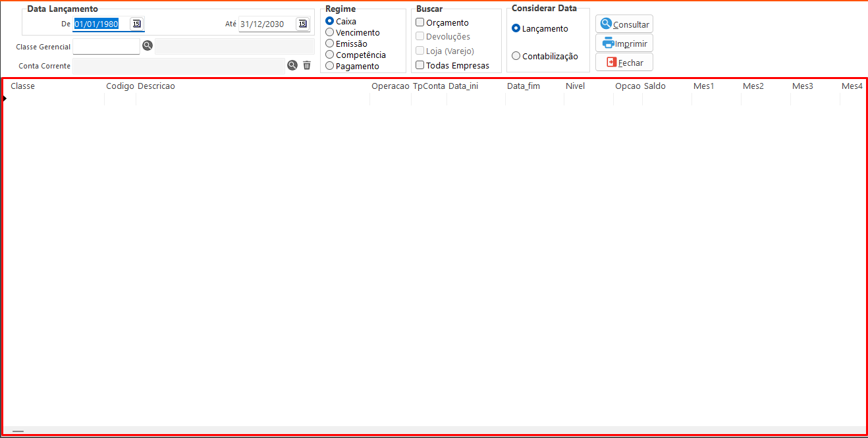Click the Saldo column header
The width and height of the screenshot is (868, 438).
click(x=655, y=86)
